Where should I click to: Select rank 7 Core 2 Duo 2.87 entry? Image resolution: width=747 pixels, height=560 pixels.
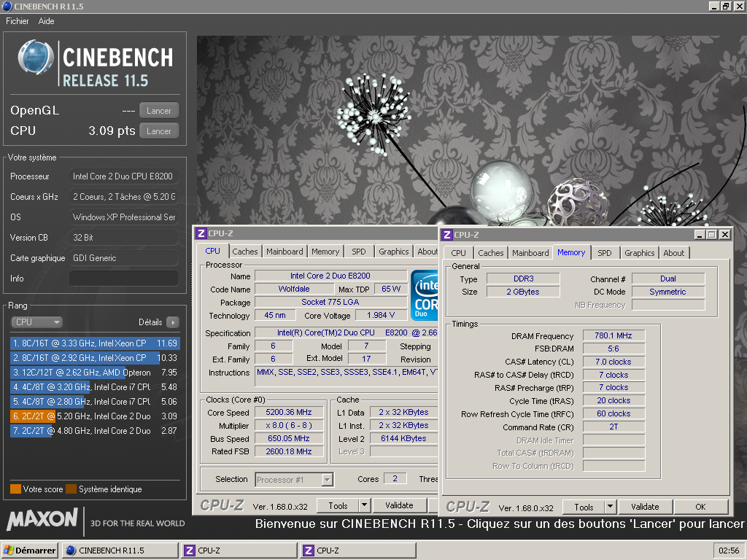95,430
